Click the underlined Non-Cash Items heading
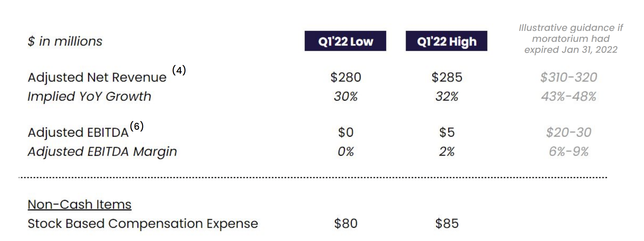 tap(79, 205)
